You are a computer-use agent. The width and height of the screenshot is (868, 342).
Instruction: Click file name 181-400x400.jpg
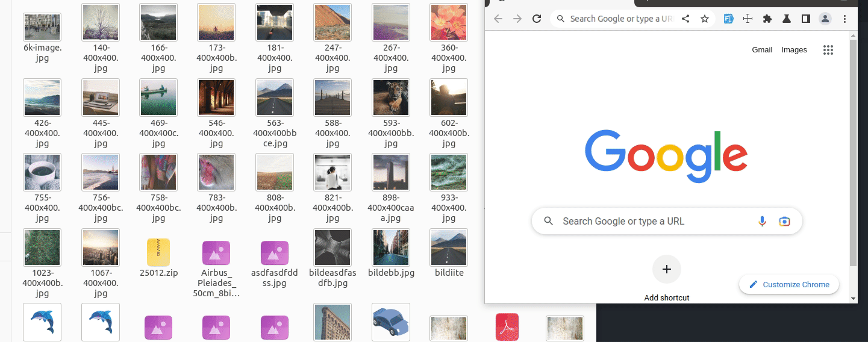click(274, 58)
